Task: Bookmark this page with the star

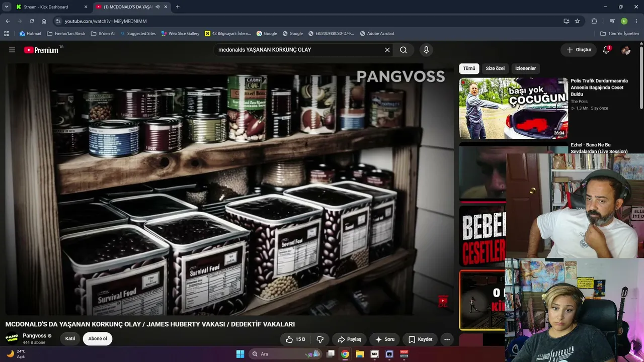Action: (577, 21)
